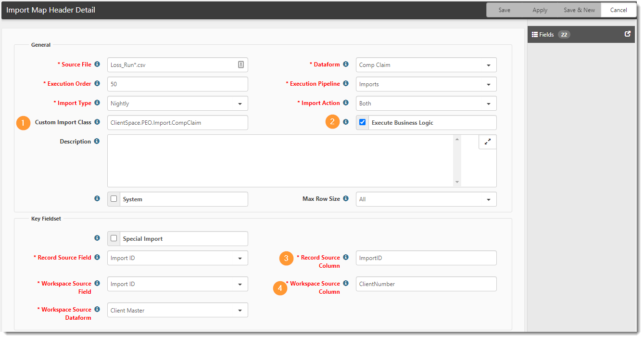Click the info icon beside Record Source Field

97,257
